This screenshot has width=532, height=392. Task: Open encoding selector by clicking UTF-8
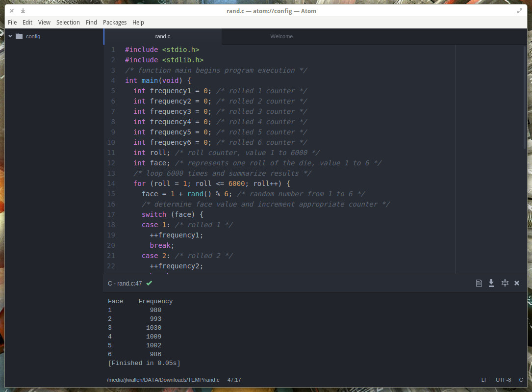pyautogui.click(x=503, y=380)
